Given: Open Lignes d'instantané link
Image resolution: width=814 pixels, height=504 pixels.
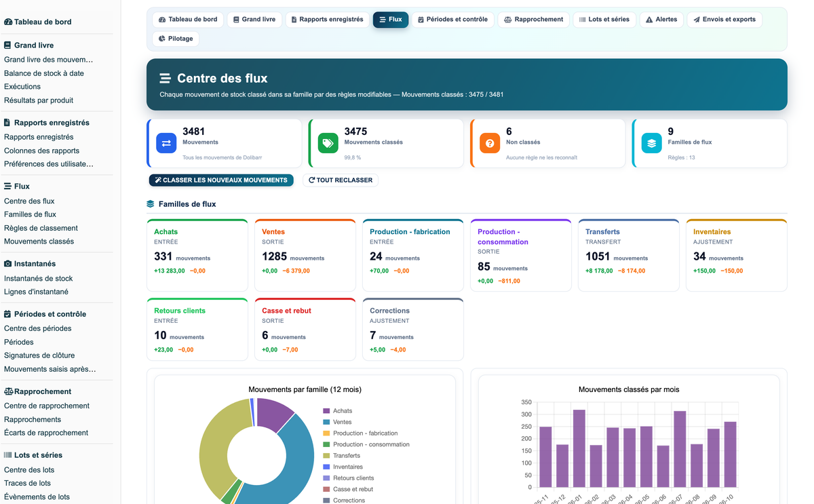Looking at the screenshot, I should click(x=36, y=292).
